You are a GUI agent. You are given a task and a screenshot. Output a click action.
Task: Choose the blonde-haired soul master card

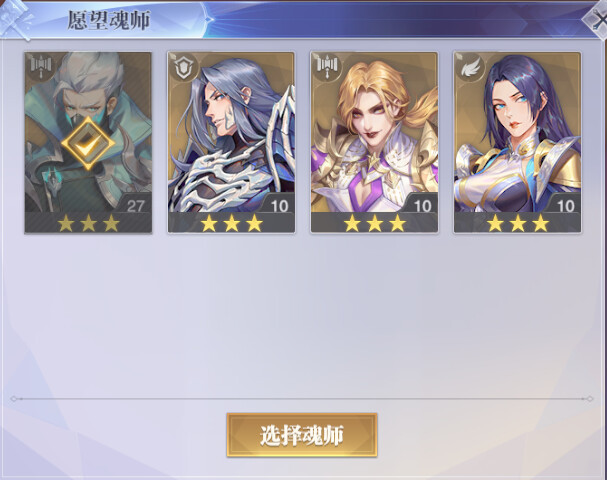374,143
